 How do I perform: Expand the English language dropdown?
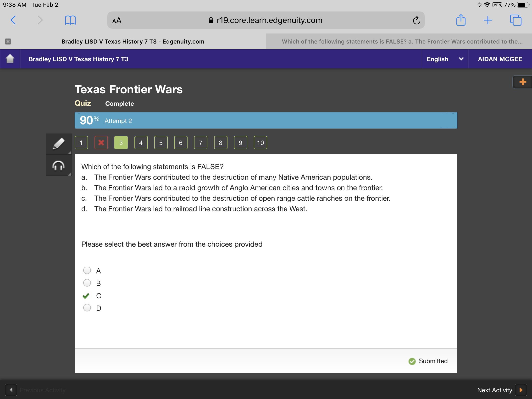coord(444,59)
